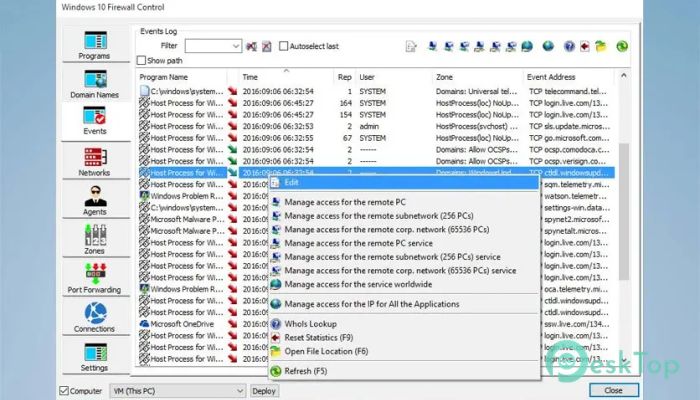Click toolbar icon for remote subnetwork access
The width and height of the screenshot is (700, 400).
pyautogui.click(x=449, y=46)
